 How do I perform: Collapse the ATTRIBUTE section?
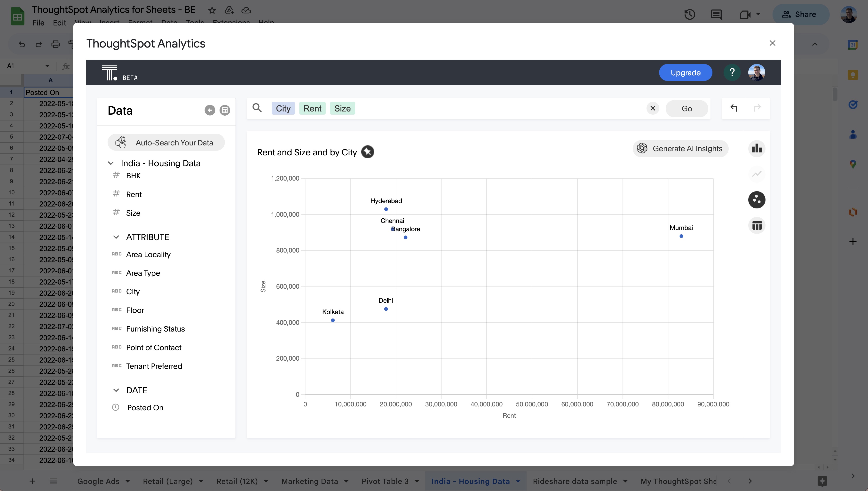pos(116,237)
